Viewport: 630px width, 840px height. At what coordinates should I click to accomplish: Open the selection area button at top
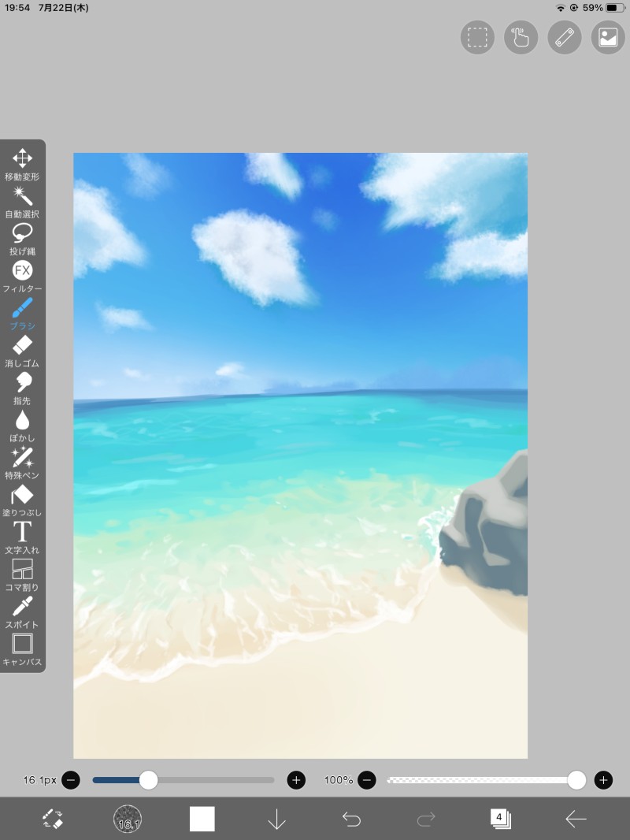(x=477, y=38)
